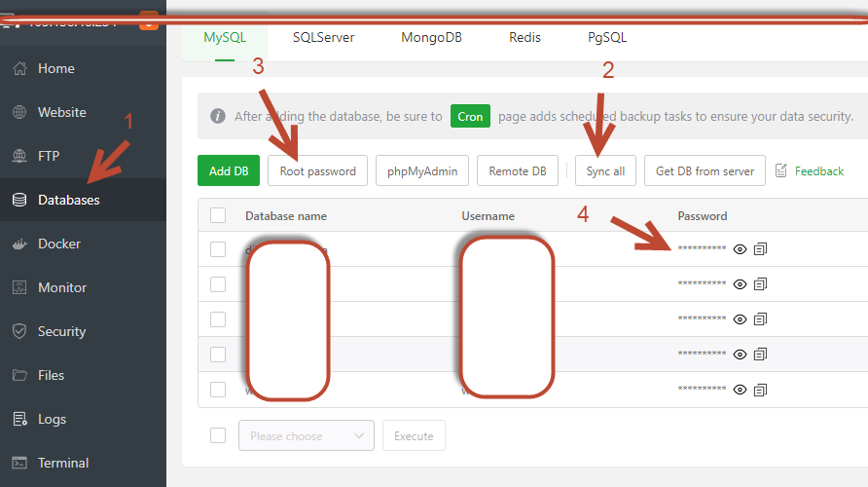Show password in the fifth row
The width and height of the screenshot is (868, 487).
tap(740, 390)
